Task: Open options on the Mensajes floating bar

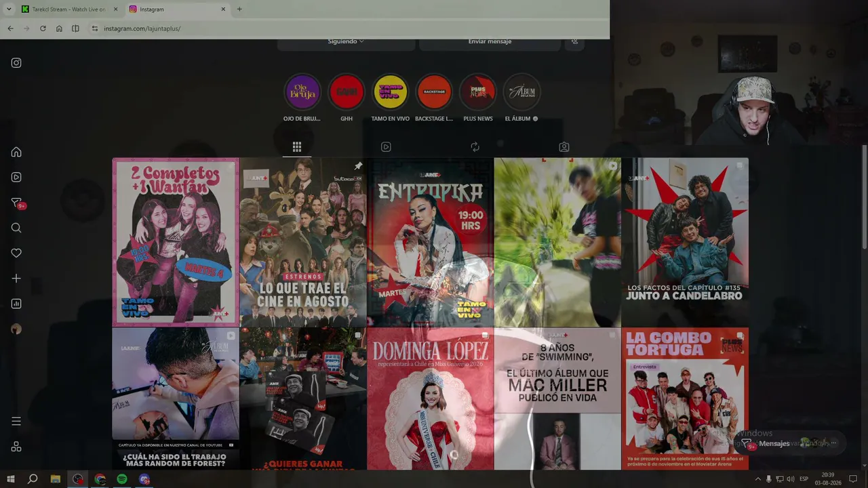Action: coord(834,443)
